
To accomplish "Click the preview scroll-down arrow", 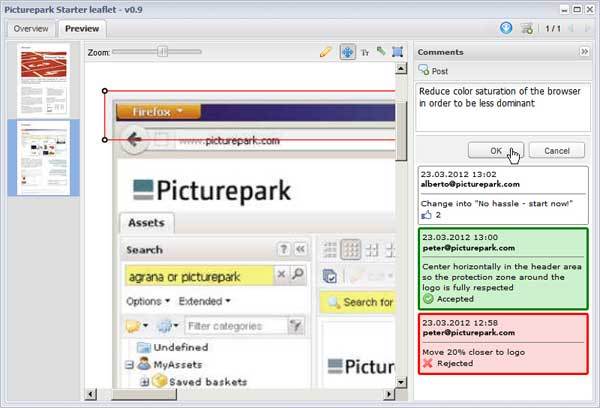I will 401,382.
